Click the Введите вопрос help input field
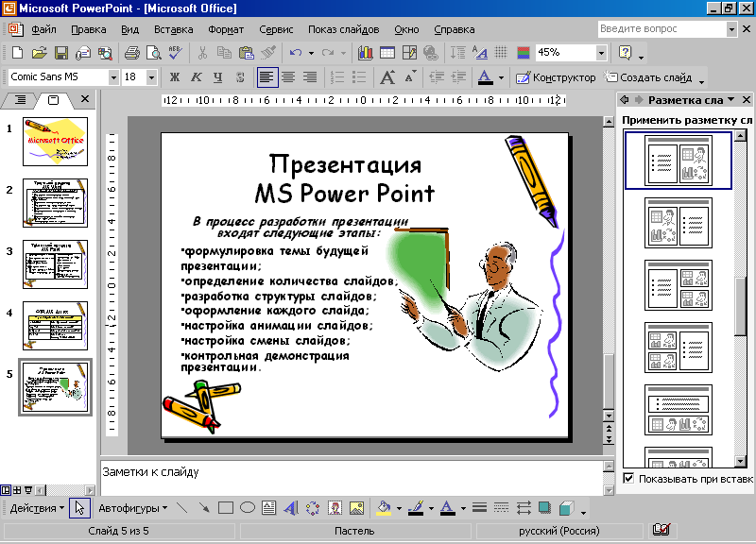The image size is (756, 544). (662, 29)
